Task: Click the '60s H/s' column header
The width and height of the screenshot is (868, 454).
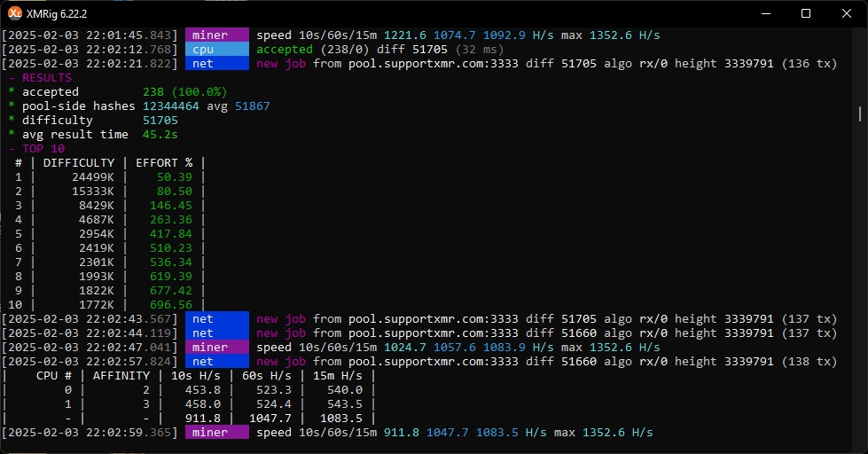Action: tap(266, 375)
